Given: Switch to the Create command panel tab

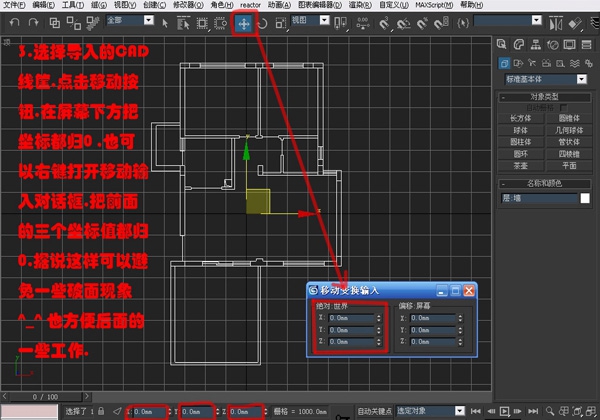Looking at the screenshot, I should [502, 44].
